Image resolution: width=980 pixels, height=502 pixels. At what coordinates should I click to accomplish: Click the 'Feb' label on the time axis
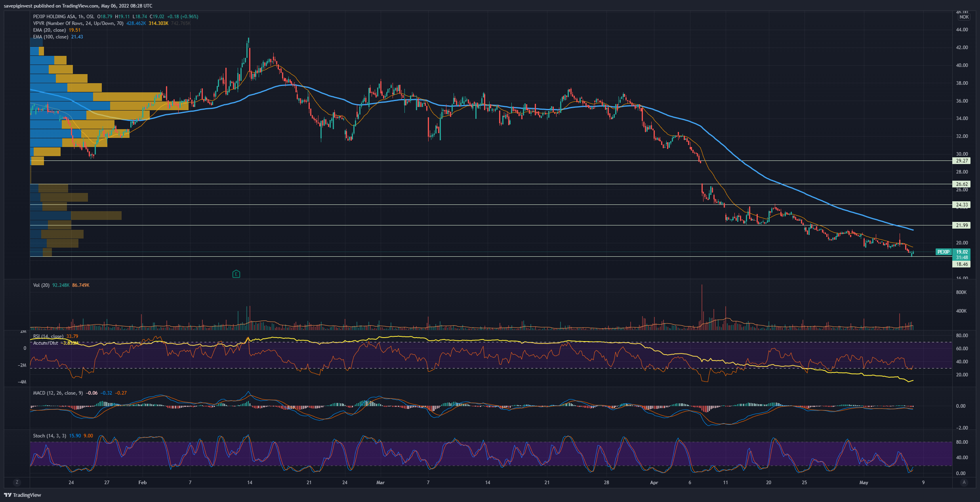pos(143,483)
